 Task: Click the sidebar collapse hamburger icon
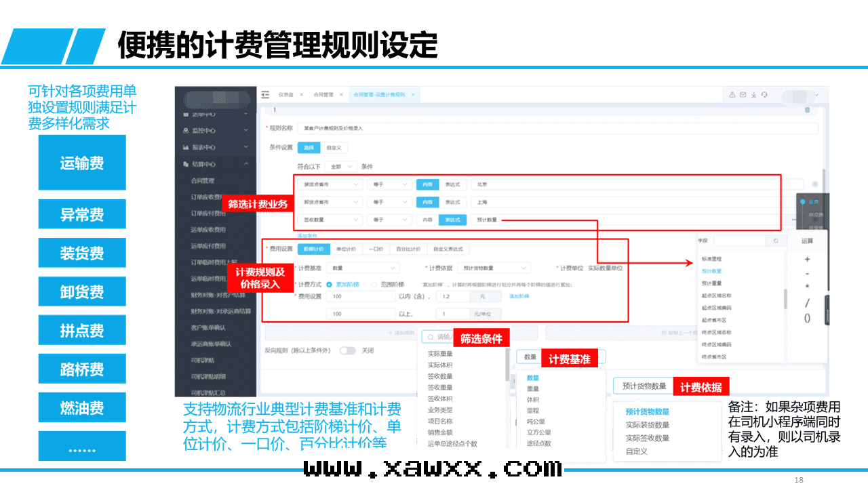pyautogui.click(x=265, y=95)
